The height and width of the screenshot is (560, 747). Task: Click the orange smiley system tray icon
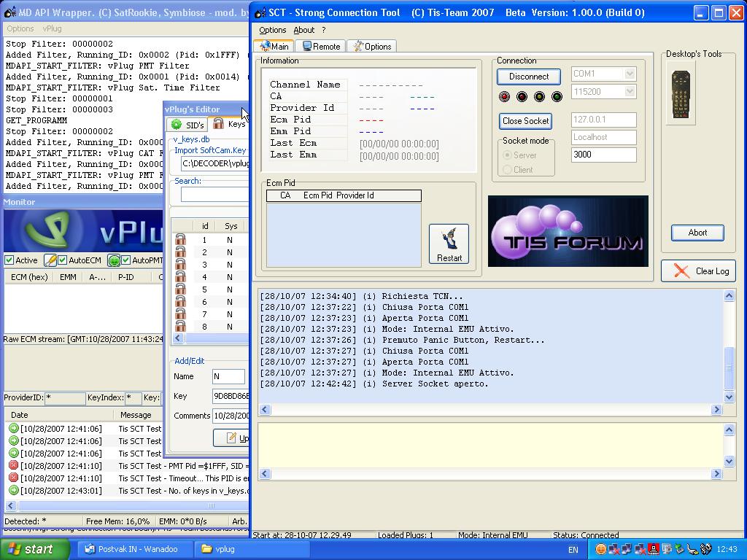click(x=601, y=550)
